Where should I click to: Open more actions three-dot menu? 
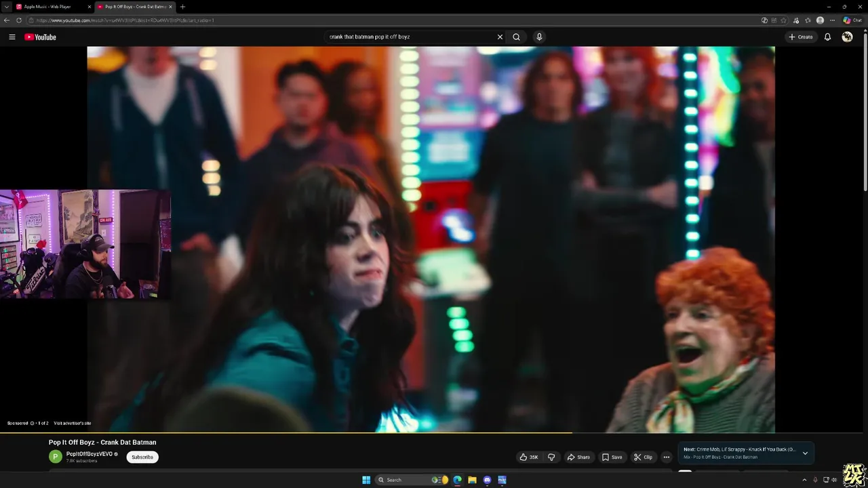click(666, 457)
